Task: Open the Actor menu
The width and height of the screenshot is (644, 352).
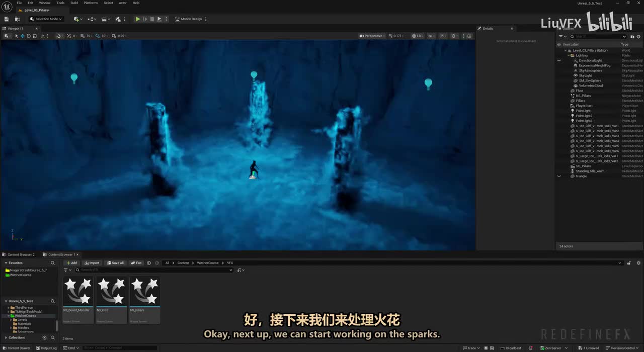Action: (123, 3)
